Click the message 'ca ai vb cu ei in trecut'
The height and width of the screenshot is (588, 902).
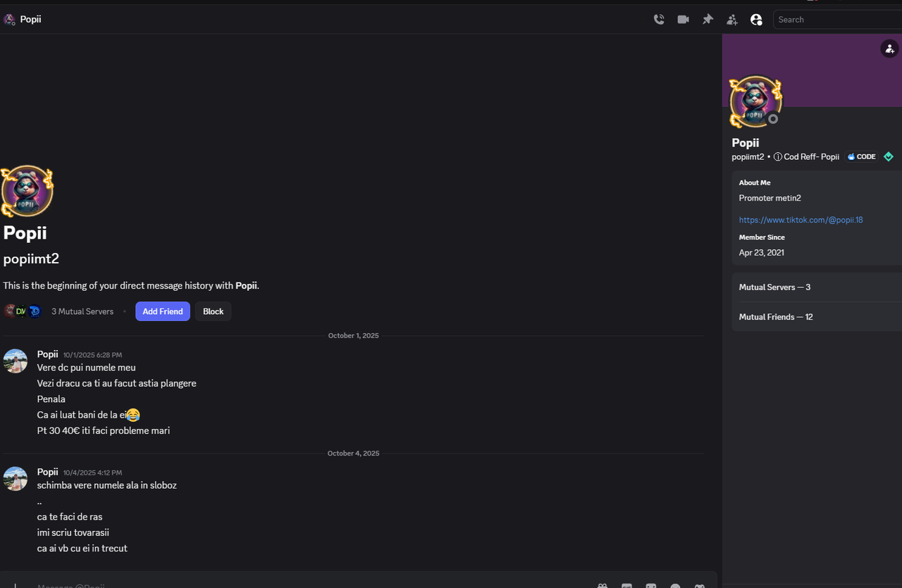point(82,548)
